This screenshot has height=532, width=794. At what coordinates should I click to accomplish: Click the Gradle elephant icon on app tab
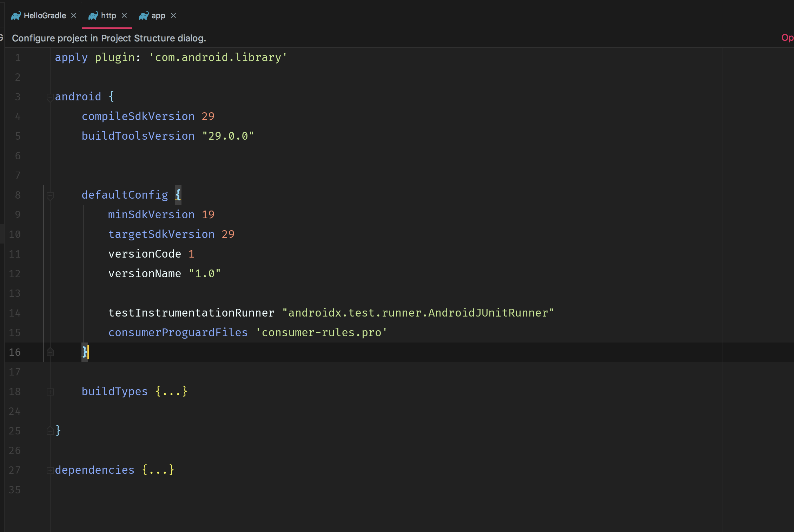click(x=144, y=16)
